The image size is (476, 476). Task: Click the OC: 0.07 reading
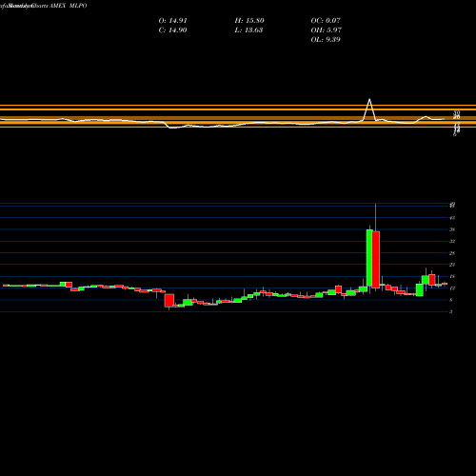tap(326, 21)
